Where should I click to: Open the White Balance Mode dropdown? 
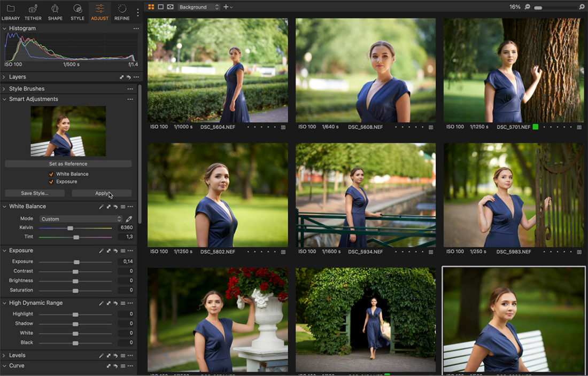[x=80, y=218]
